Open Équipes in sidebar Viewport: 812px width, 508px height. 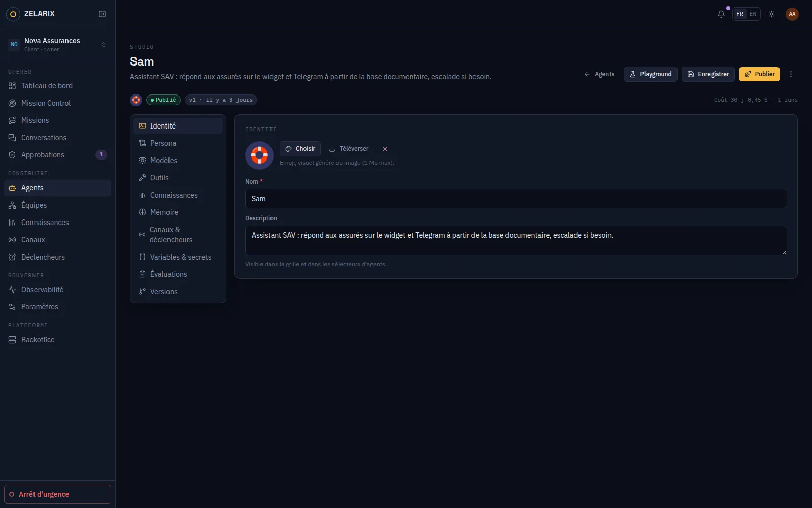(x=57, y=205)
